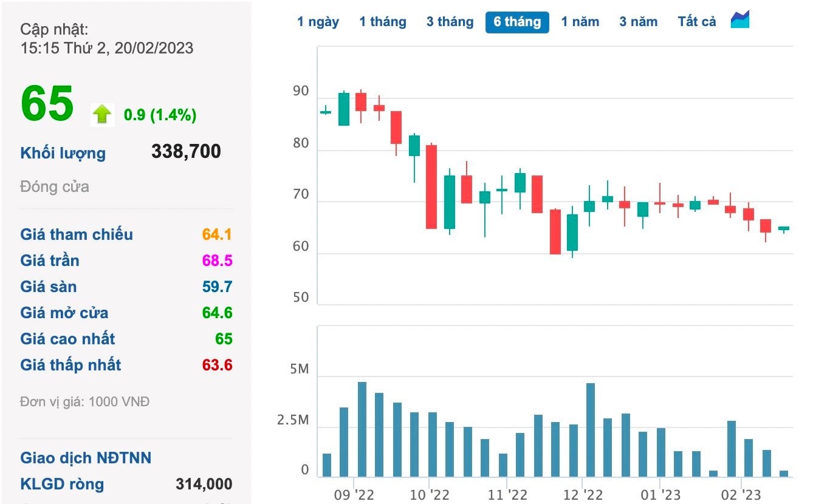Click the Giá mở cửa label
Screen dimensions: 813x504
pos(64,313)
